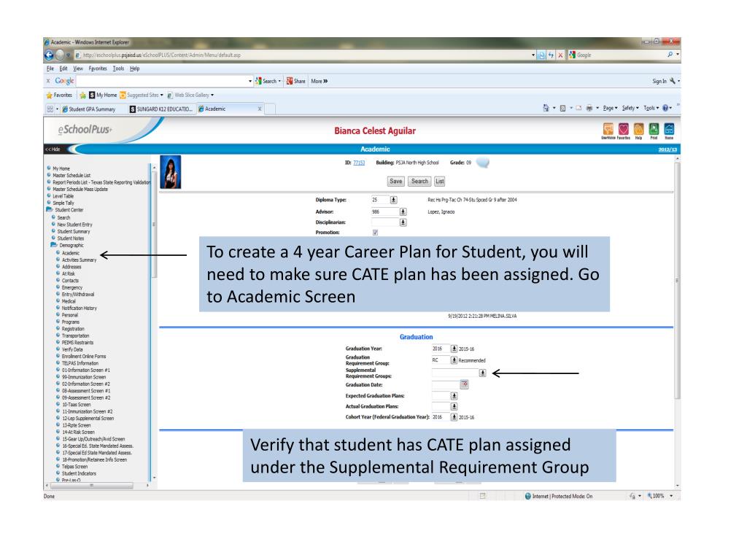Switch to Student GPA Summary tab
Image resolution: width=747 pixels, height=560 pixels.
[92, 109]
